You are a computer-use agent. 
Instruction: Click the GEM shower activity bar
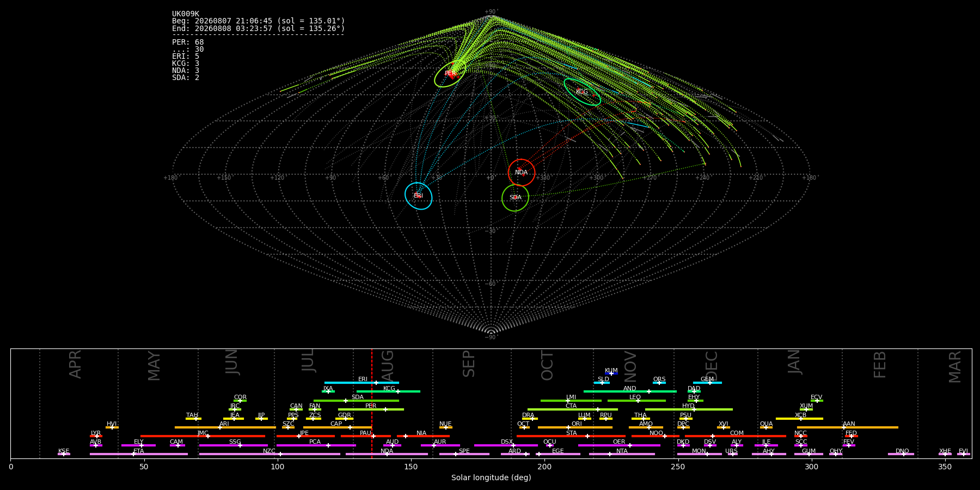(x=707, y=383)
